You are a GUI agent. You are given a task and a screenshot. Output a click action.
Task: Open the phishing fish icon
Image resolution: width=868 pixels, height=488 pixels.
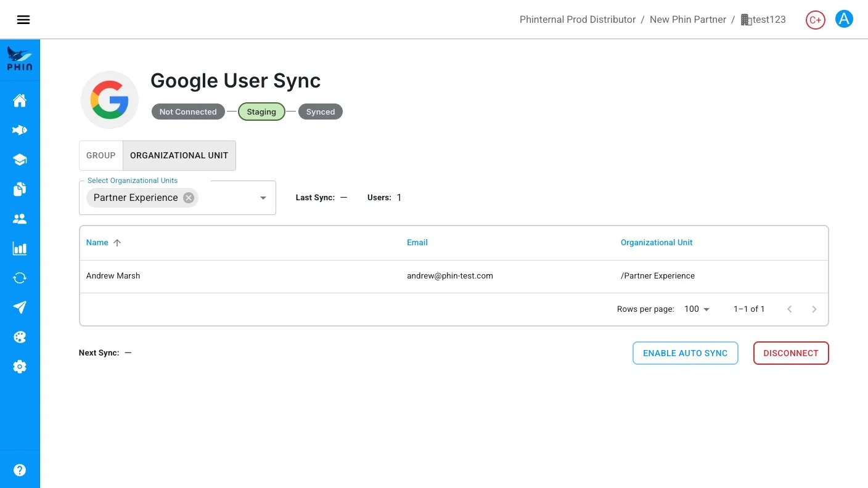click(x=20, y=130)
